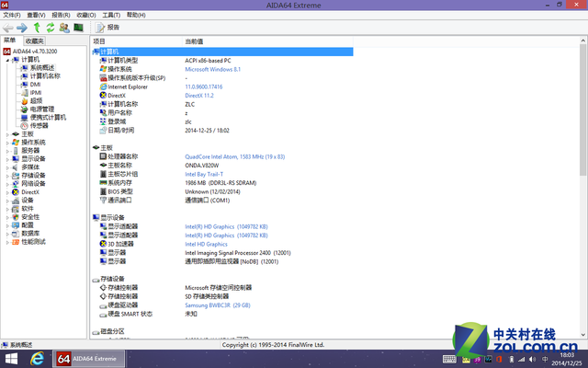The height and width of the screenshot is (368, 588).
Task: Open the Intel HD Graphics 3D accelerator link
Action: pyautogui.click(x=206, y=244)
